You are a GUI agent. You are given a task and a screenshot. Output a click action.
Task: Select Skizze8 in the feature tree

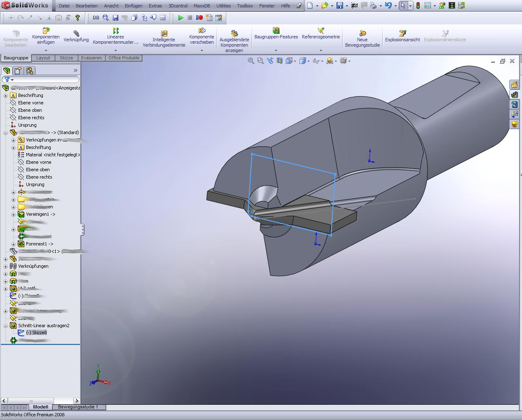click(x=36, y=333)
